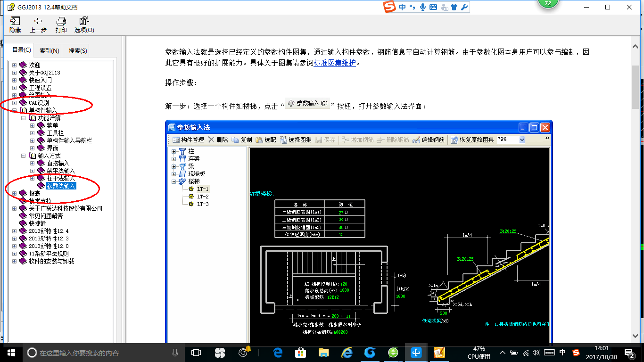Open the Wi-Fi network tray icon
Viewport: 644px width, 362px height.
pyautogui.click(x=526, y=353)
